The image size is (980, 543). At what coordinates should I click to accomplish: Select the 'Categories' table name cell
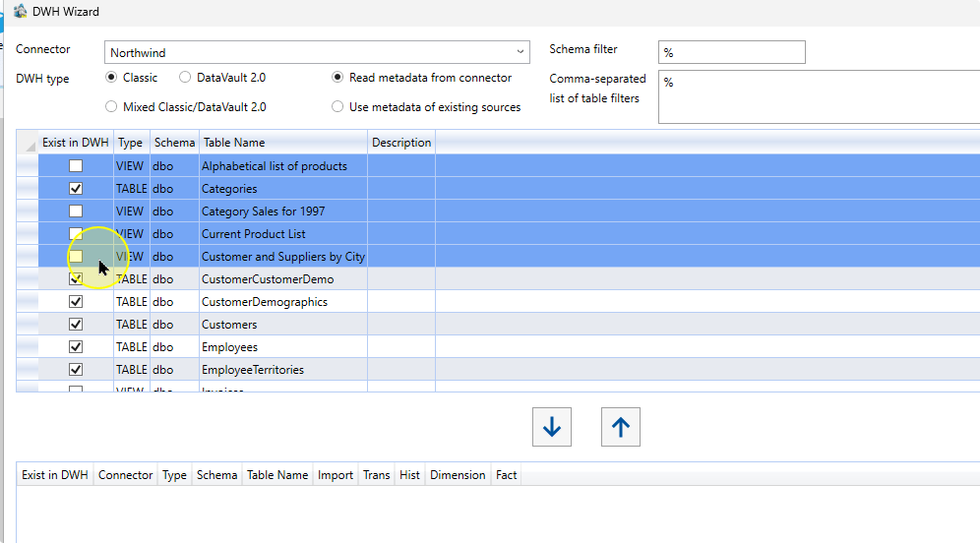(x=283, y=188)
